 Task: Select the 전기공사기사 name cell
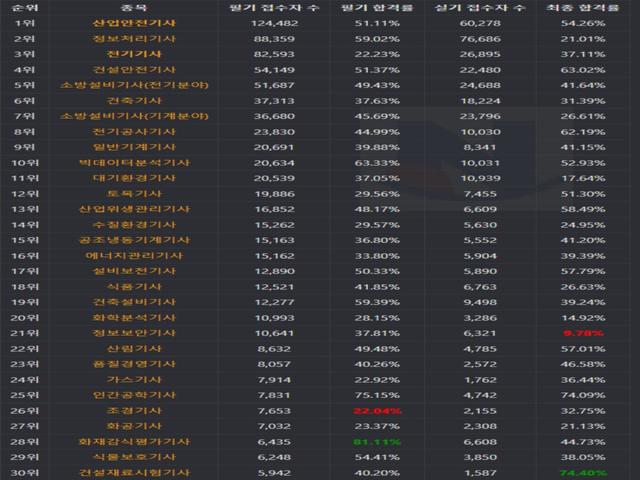pos(134,131)
